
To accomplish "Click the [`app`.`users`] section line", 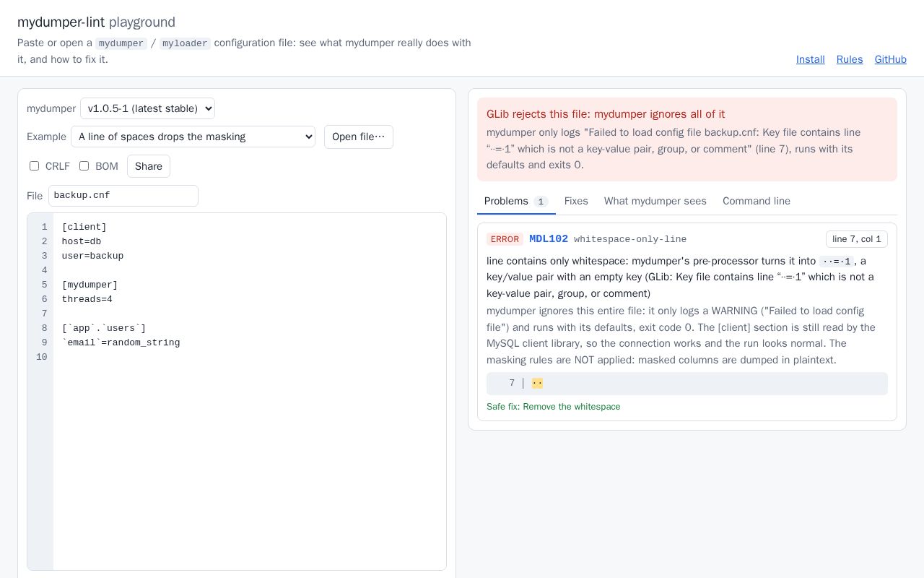I will (104, 328).
